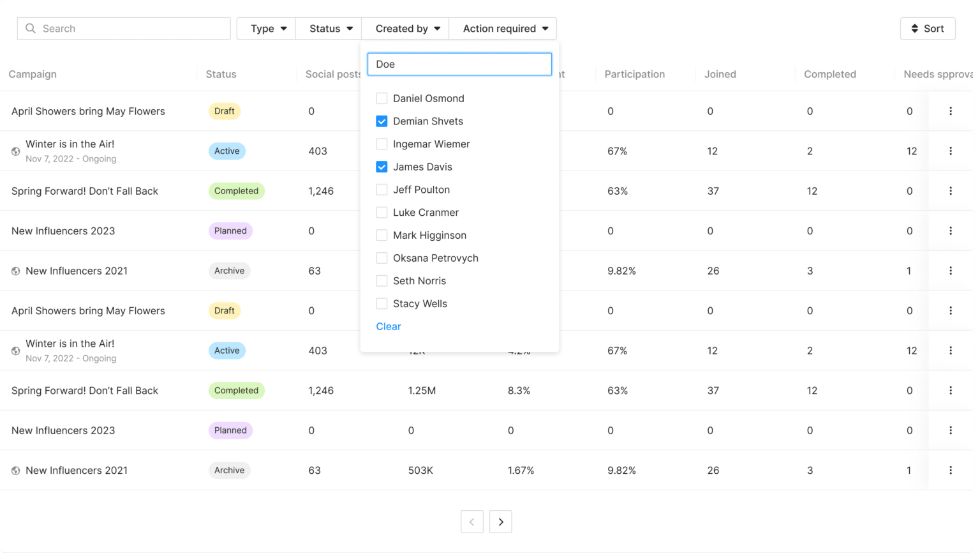Expand the Type filter dropdown
Viewport: 980px width, 553px height.
pos(267,29)
